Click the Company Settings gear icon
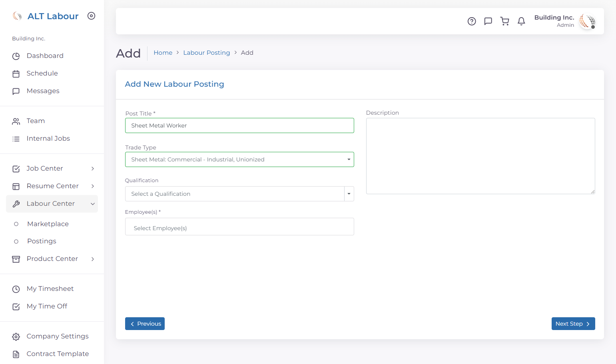616x364 pixels. pos(16,337)
